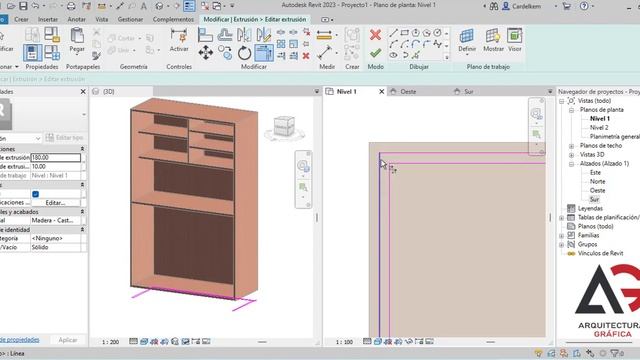Select the Rectangle draw tool

[x=404, y=33]
